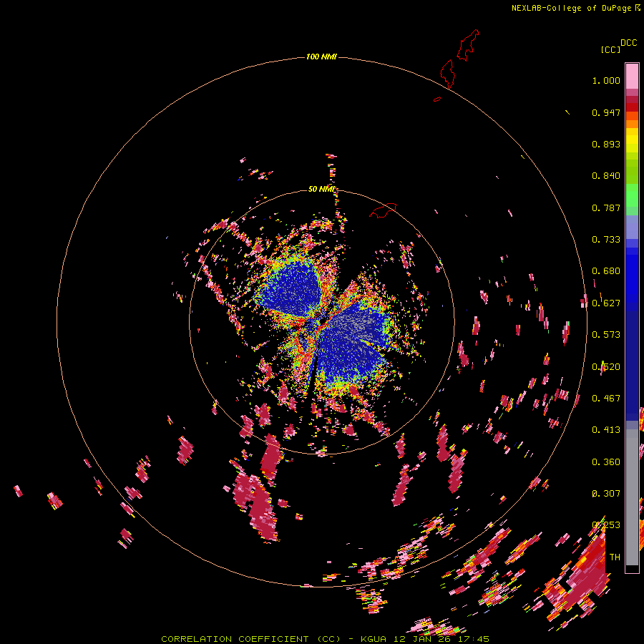The image size is (644, 644).
Task: Click the large red island outline beyond 100 NMI
Action: pos(468,45)
